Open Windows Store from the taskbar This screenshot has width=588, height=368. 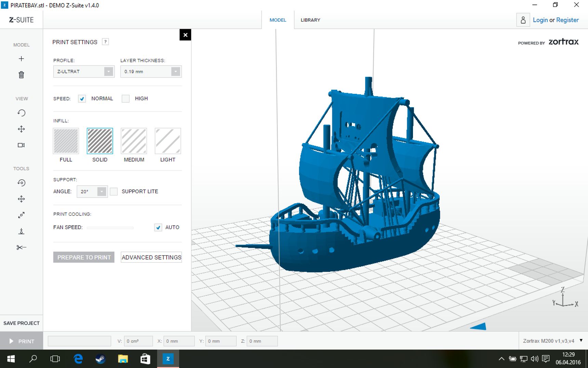point(145,359)
